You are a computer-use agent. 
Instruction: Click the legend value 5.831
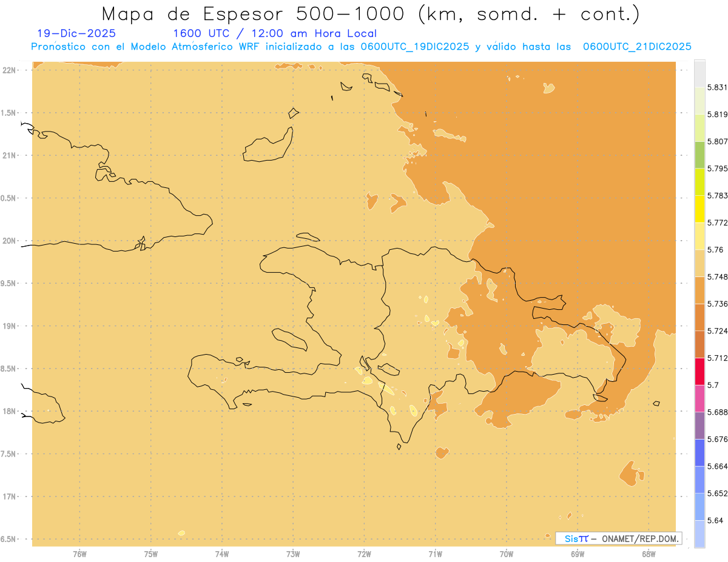tap(718, 87)
